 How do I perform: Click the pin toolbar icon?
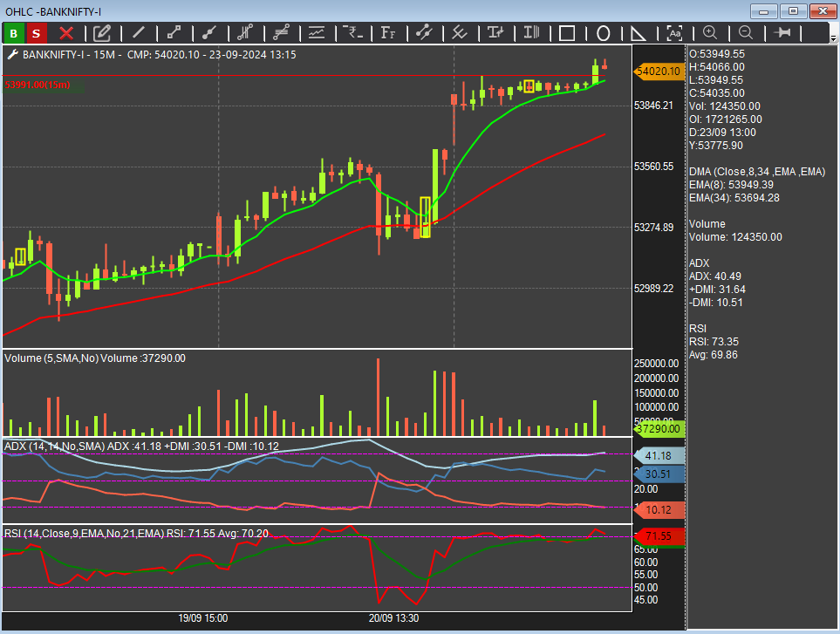[782, 33]
